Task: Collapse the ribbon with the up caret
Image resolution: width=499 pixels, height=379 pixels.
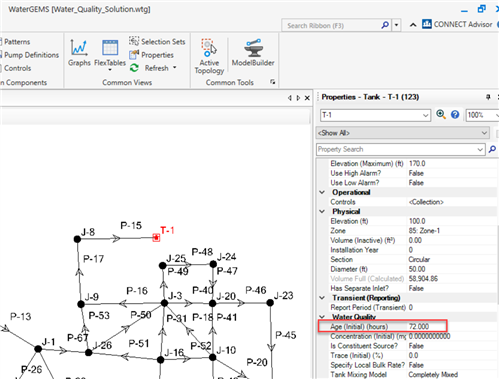Action: 413,25
